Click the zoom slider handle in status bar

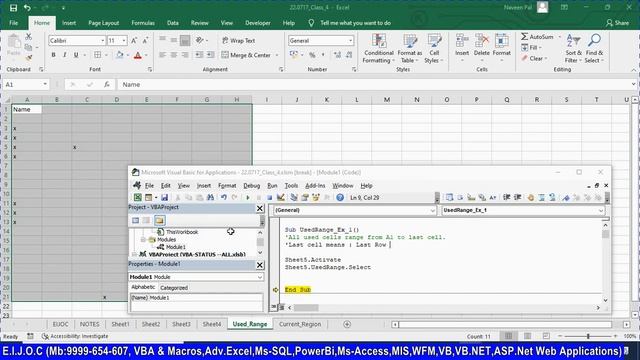(588, 336)
